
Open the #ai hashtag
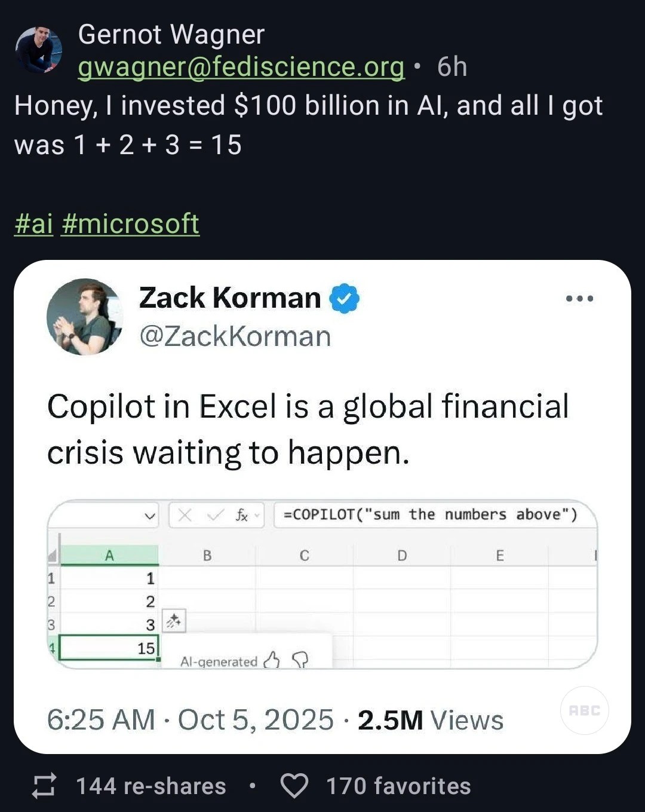[33, 224]
